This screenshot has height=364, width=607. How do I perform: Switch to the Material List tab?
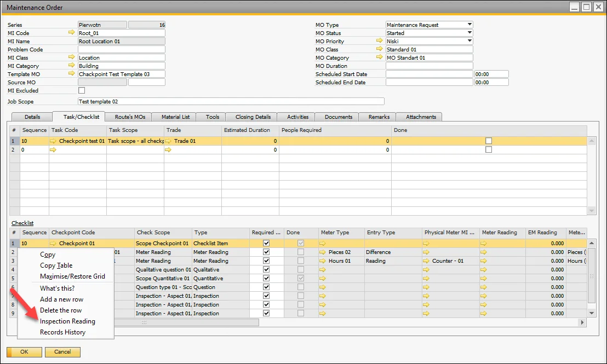click(x=175, y=117)
